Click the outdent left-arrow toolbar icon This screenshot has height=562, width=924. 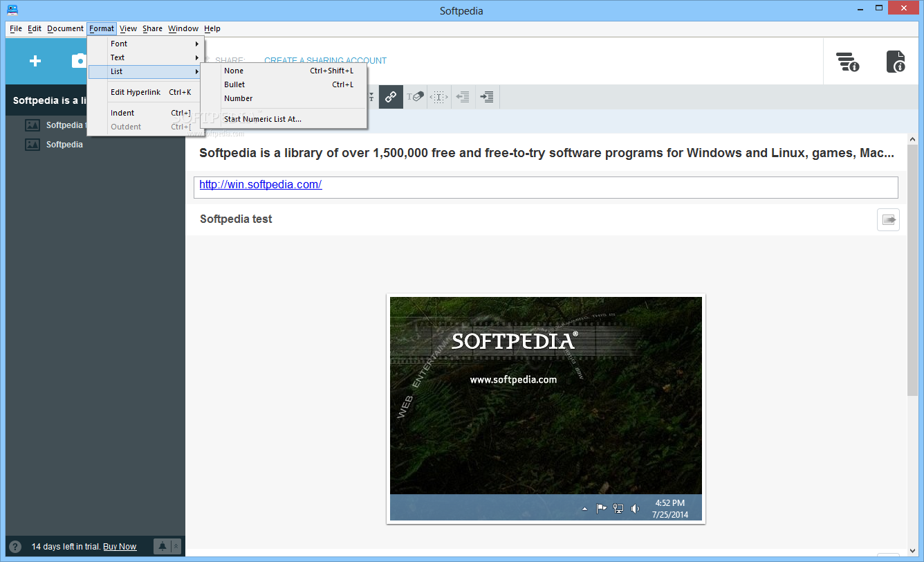pyautogui.click(x=463, y=97)
